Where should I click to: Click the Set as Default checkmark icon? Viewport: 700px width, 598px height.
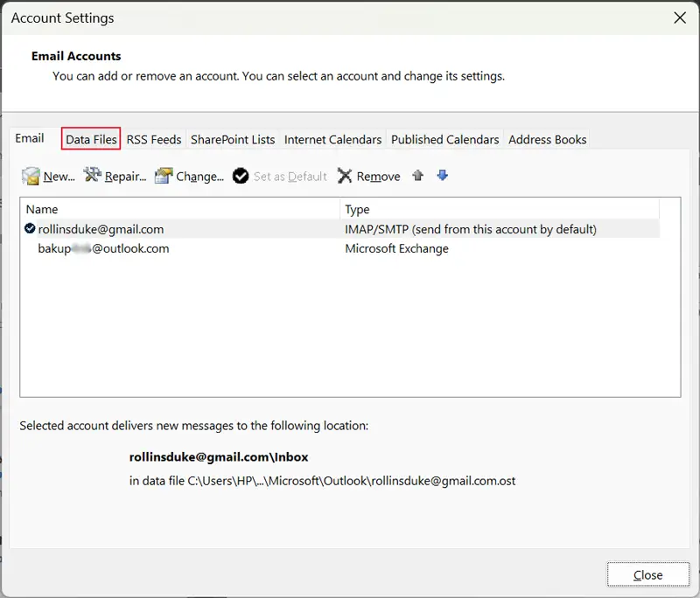tap(241, 176)
